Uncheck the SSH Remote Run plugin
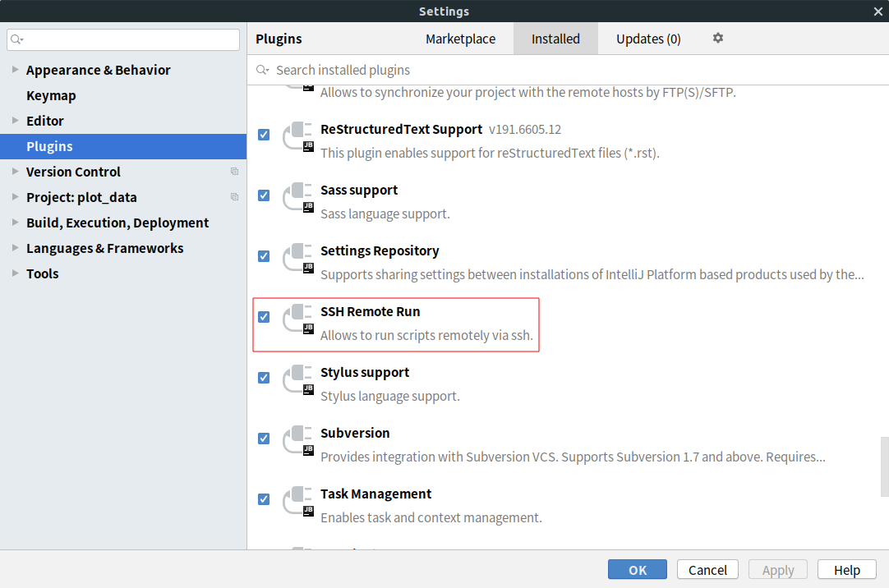Image resolution: width=889 pixels, height=588 pixels. click(264, 317)
